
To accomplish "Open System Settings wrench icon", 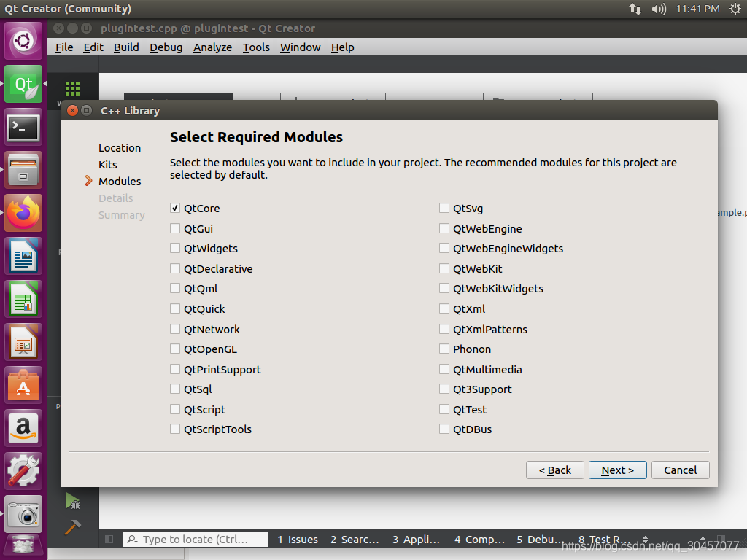I will 23,471.
